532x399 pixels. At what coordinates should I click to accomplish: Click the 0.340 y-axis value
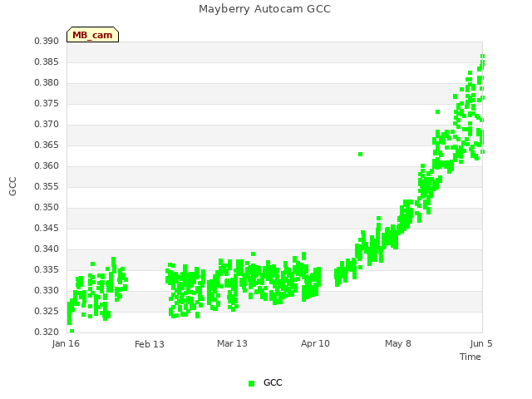(x=47, y=249)
